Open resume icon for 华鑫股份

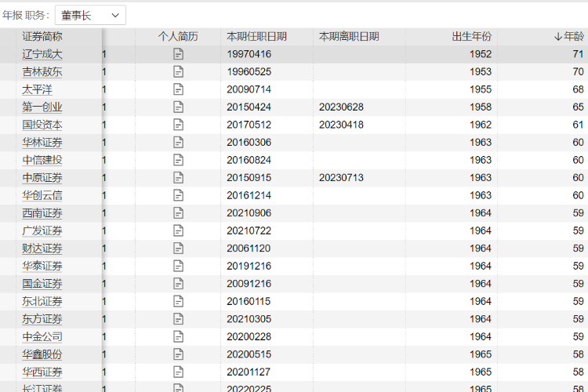click(179, 354)
